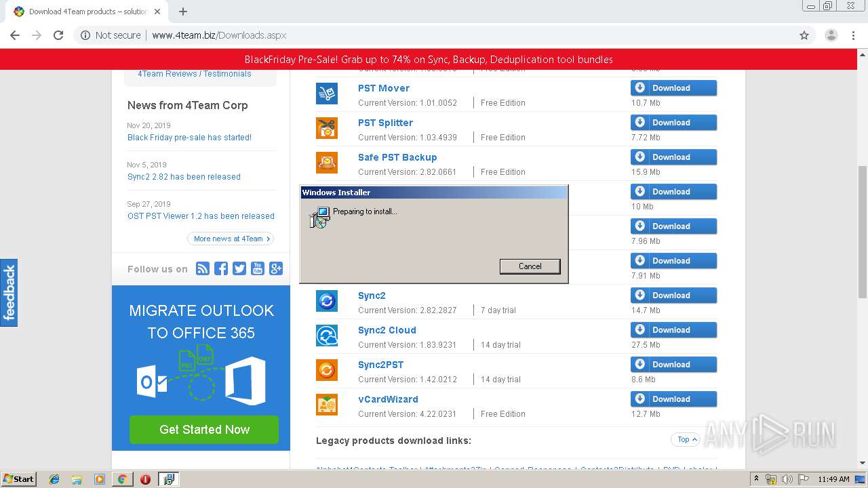
Task: Click volume icon in system tray
Action: (x=787, y=479)
